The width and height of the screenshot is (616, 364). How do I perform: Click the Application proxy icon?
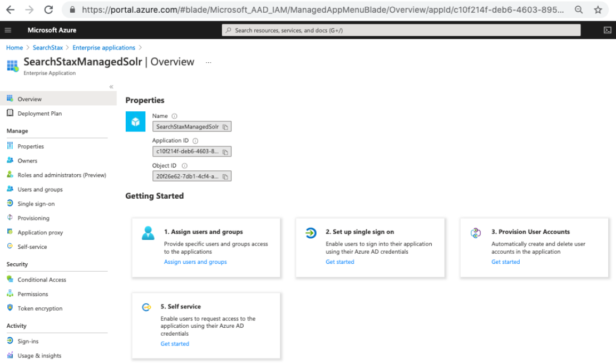tap(10, 232)
